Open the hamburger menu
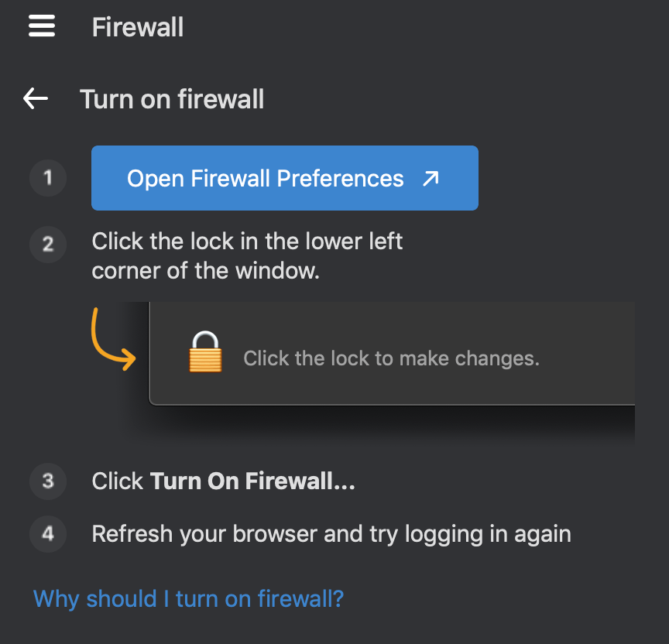The height and width of the screenshot is (644, 669). point(42,27)
